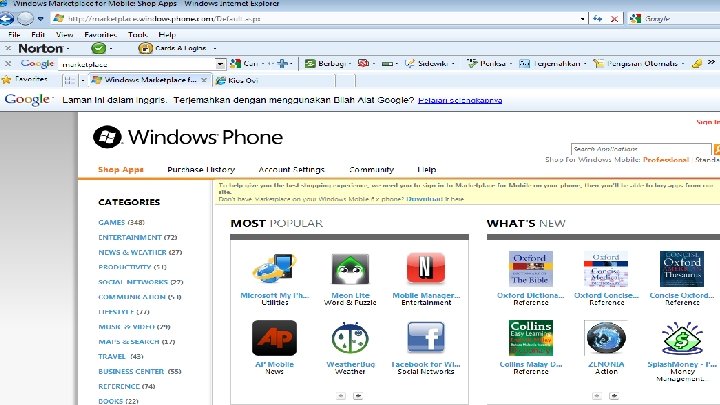The height and width of the screenshot is (405, 720).
Task: Click the Sign In link
Action: click(708, 122)
